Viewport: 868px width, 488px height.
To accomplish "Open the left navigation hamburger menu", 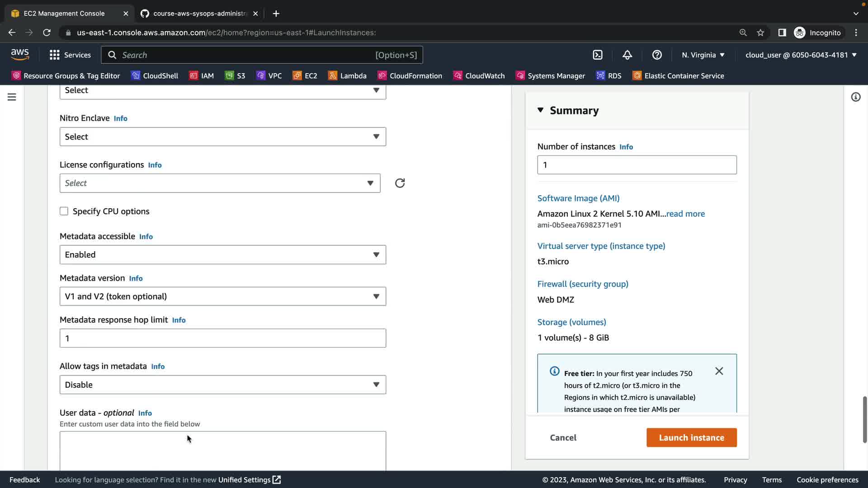I will [x=12, y=97].
